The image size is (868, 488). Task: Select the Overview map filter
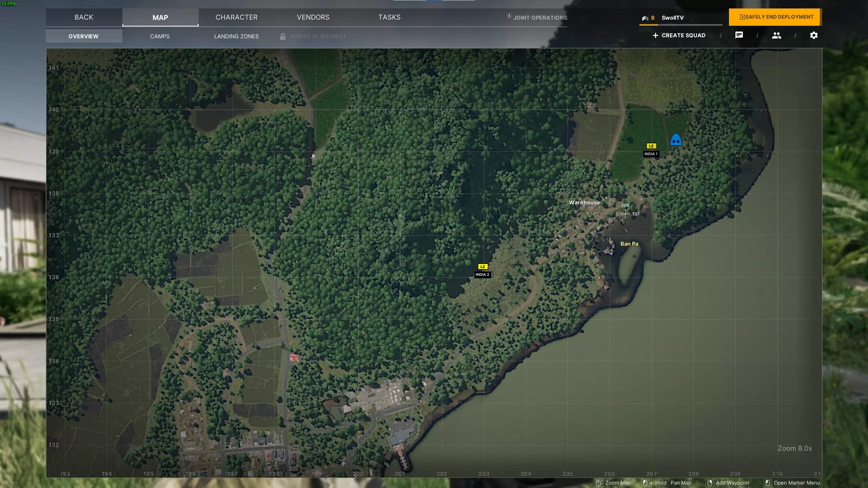(x=83, y=36)
